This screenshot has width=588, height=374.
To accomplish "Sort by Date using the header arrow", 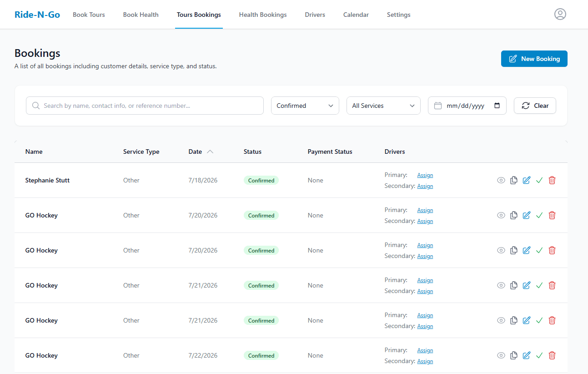I will click(x=210, y=152).
